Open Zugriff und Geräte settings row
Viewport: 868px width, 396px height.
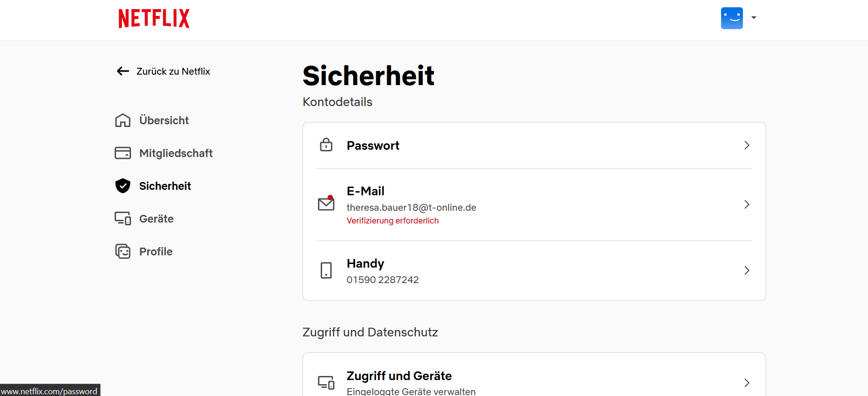[534, 382]
